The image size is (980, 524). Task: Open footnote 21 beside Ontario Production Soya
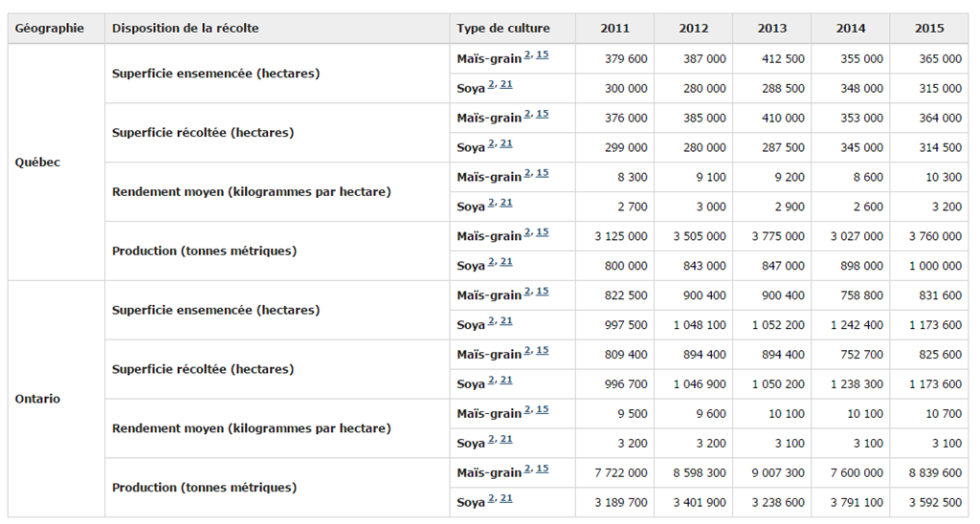coord(505,499)
